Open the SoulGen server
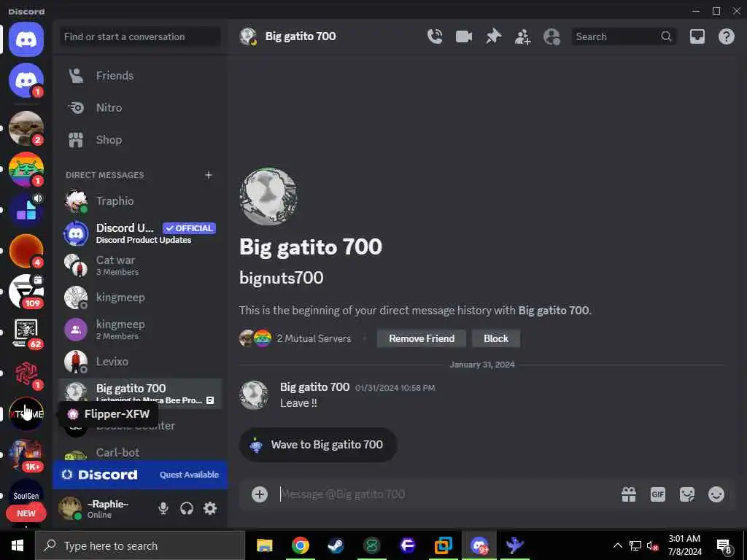This screenshot has height=560, width=747. pyautogui.click(x=26, y=494)
